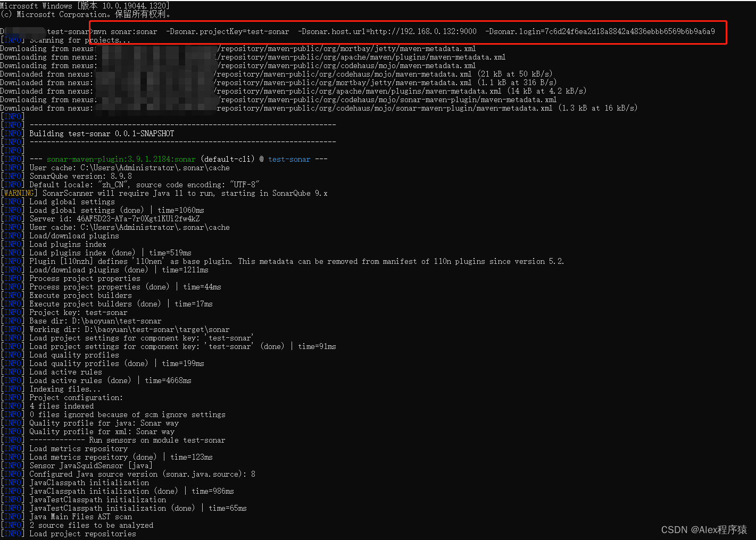
Task: Click the 'Microsoft Windows' version line
Action: click(x=85, y=6)
